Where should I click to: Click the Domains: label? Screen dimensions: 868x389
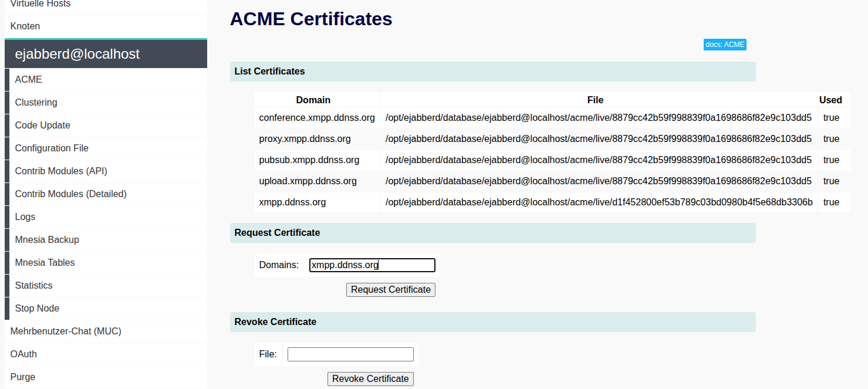pos(279,265)
